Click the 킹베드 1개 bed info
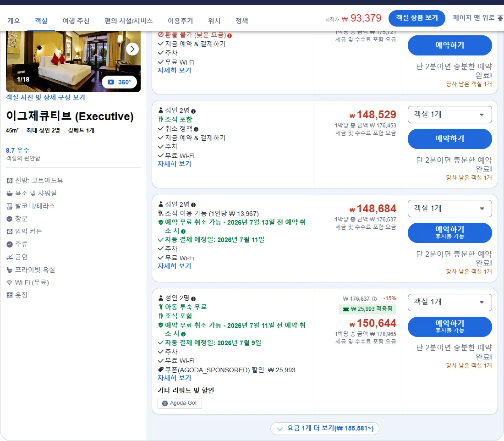This screenshot has height=441, width=504. pyautogui.click(x=81, y=130)
